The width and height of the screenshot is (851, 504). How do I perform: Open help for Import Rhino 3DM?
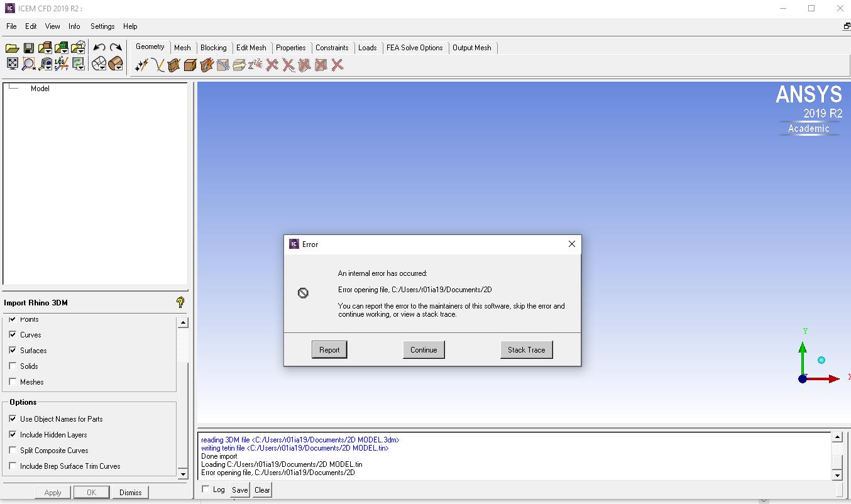(180, 302)
